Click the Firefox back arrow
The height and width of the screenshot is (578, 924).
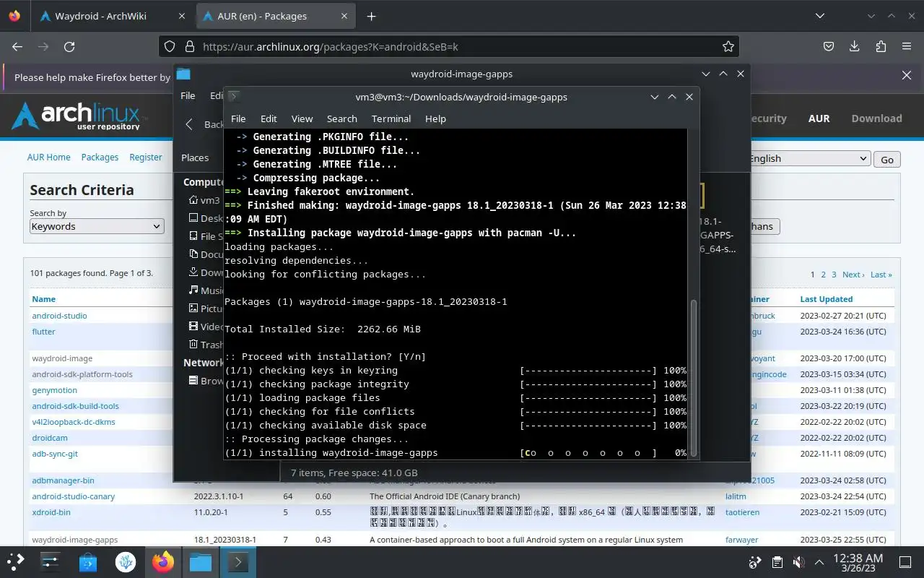[x=17, y=46]
